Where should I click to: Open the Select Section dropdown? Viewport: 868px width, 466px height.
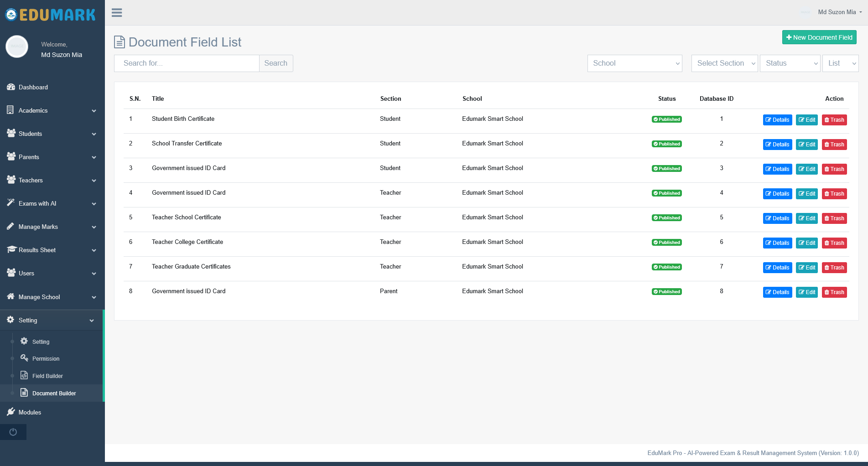click(725, 63)
